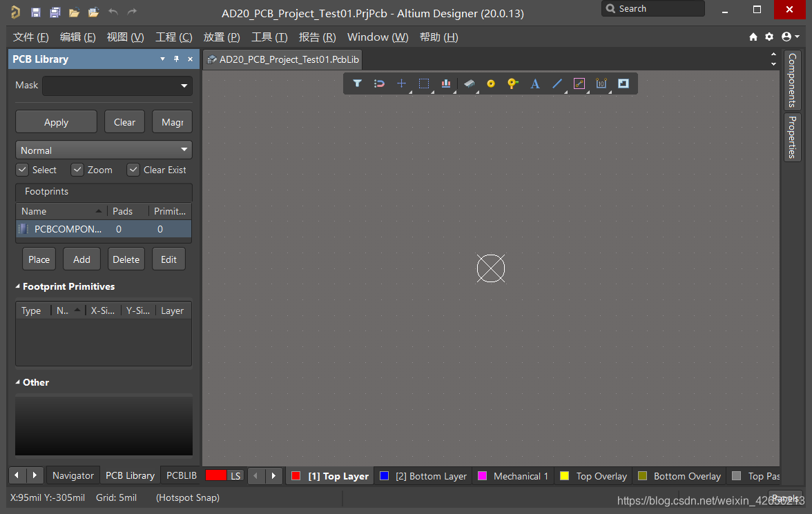
Task: Place a via using the via icon
Action: point(512,83)
